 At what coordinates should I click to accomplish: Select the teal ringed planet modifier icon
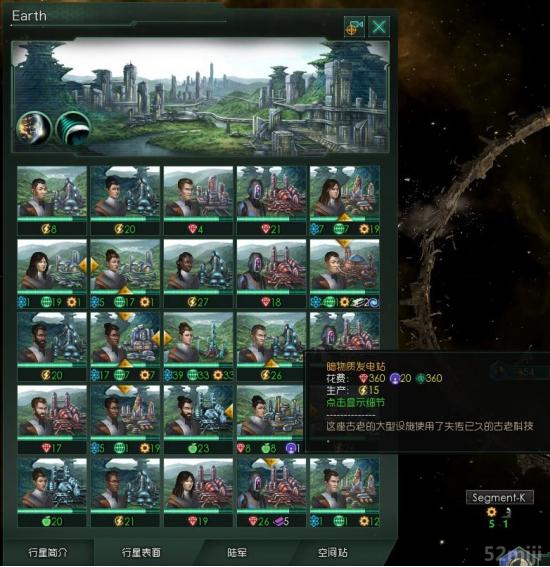click(73, 128)
